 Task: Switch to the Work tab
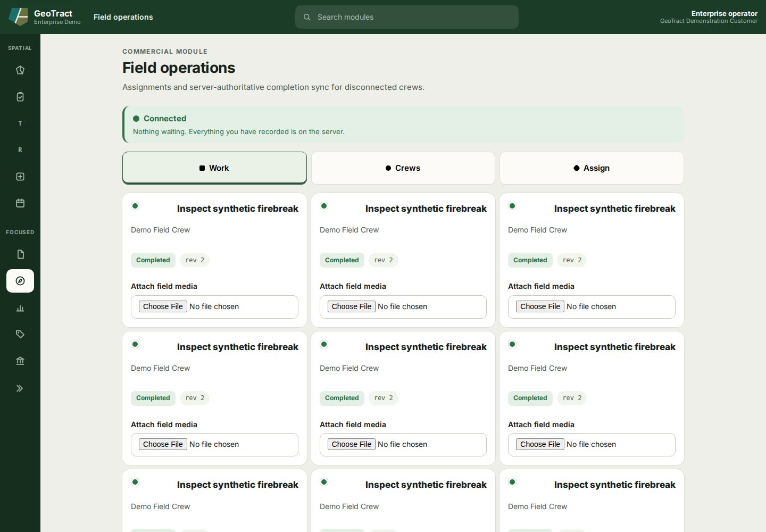(x=214, y=168)
